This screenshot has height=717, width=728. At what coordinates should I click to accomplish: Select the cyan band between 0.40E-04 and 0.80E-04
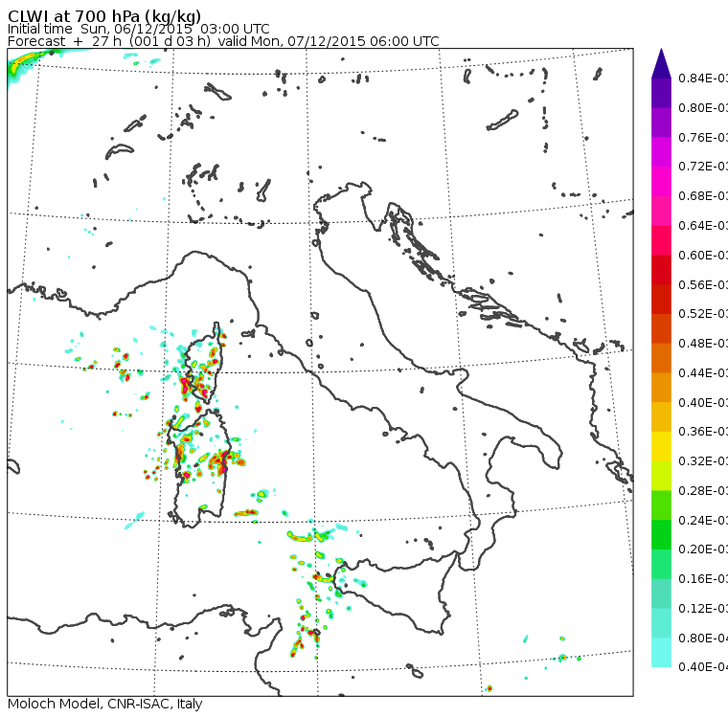click(661, 653)
